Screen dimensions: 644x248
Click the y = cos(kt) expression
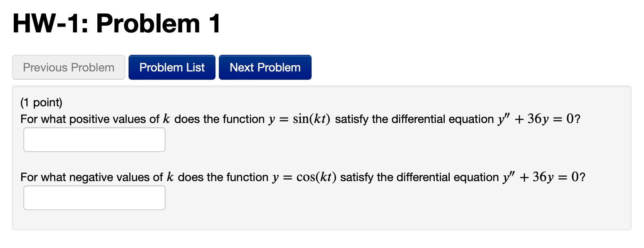(x=304, y=177)
